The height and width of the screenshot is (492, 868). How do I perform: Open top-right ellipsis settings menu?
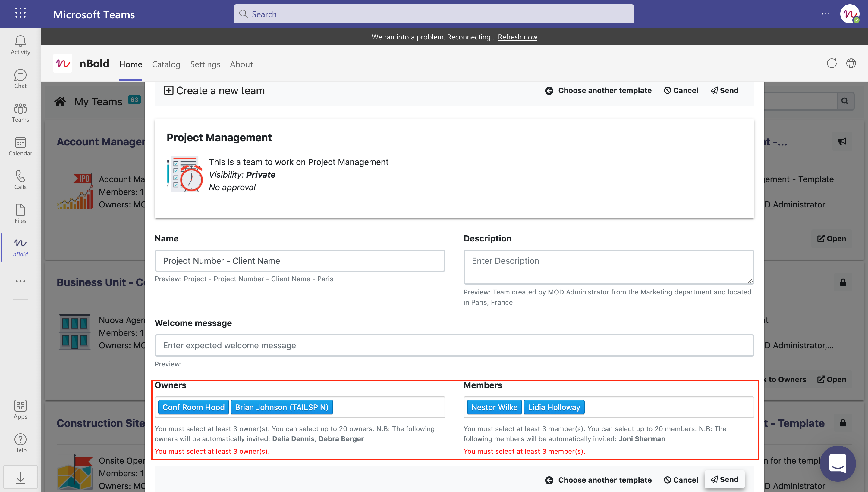[826, 14]
